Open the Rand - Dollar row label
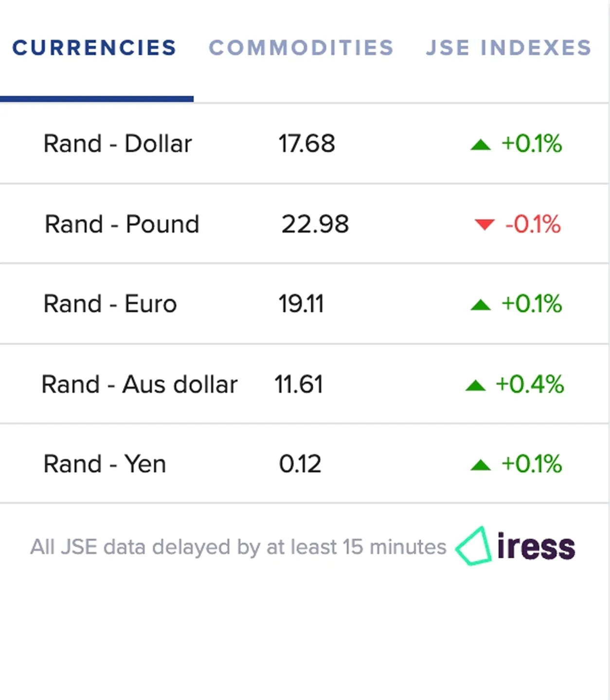 [x=118, y=144]
